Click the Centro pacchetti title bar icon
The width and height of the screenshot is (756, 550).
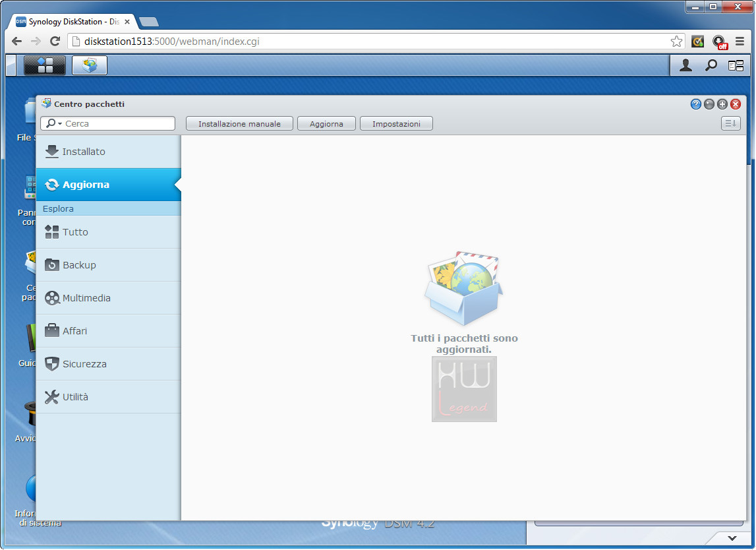[x=46, y=104]
